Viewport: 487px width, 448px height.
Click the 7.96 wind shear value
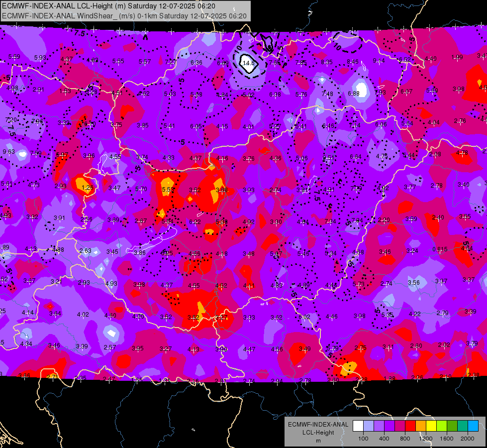pyautogui.click(x=37, y=121)
